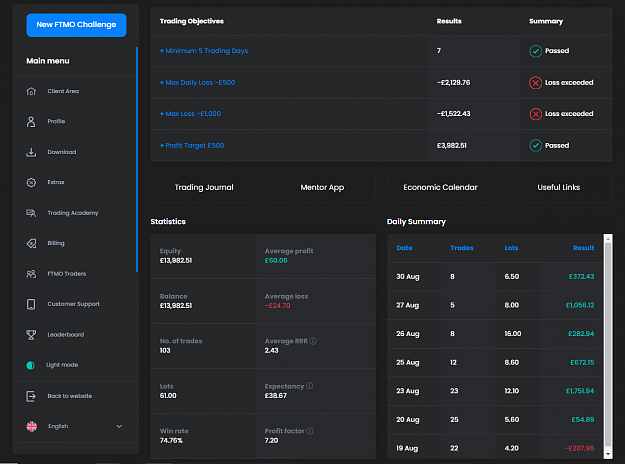Click the Expectancy info icon
Viewport: 625px width, 464px height.
click(310, 386)
